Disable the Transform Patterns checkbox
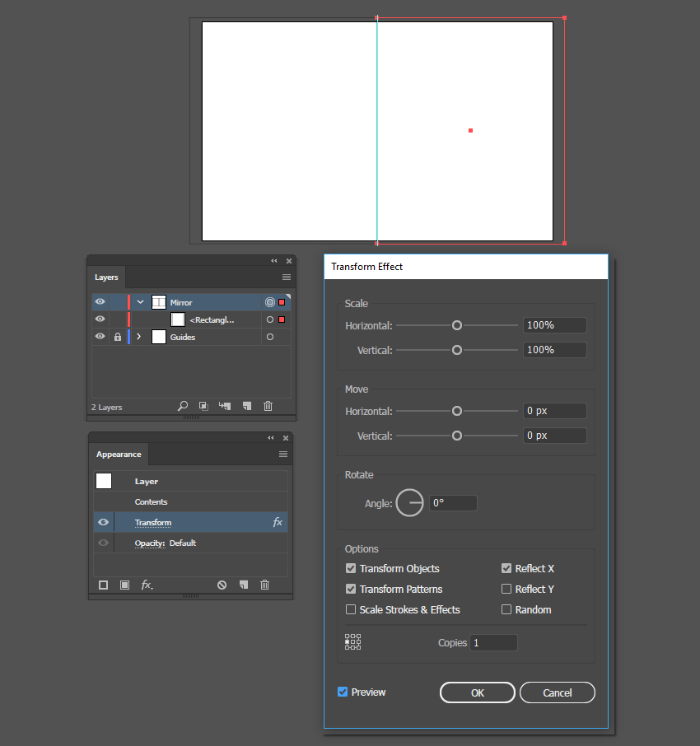Screen dimensions: 700x746 (351, 589)
